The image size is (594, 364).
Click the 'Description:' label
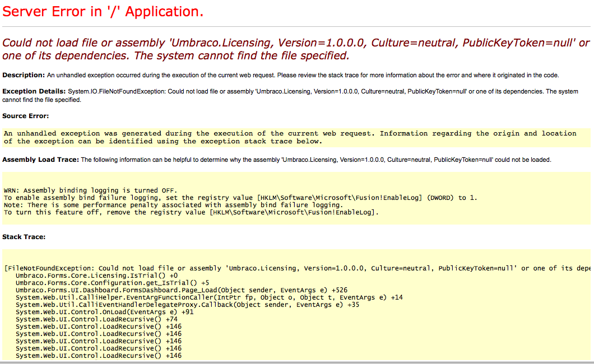(x=23, y=75)
